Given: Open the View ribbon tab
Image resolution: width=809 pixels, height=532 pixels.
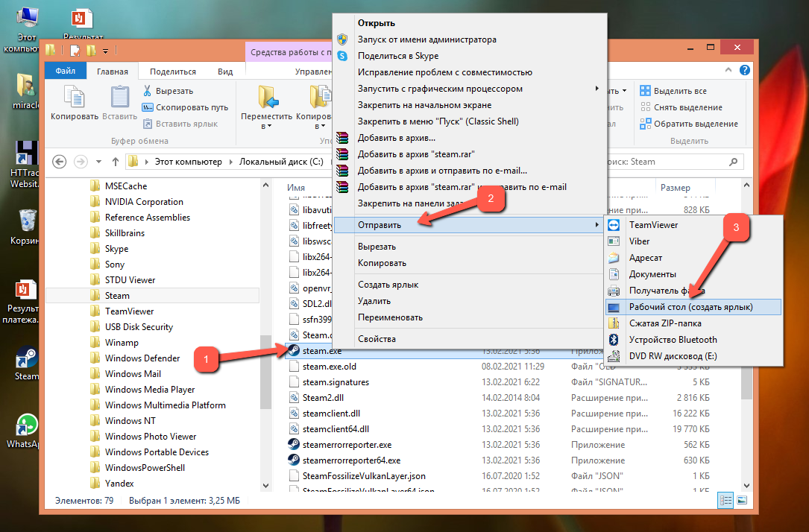Looking at the screenshot, I should tap(225, 72).
